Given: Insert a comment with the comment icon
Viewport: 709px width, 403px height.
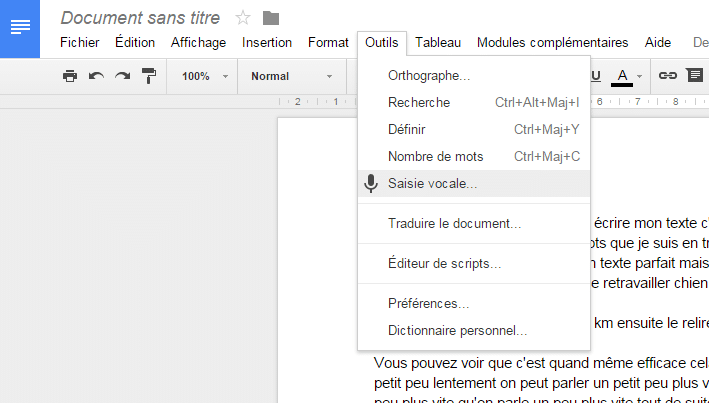Looking at the screenshot, I should 695,75.
